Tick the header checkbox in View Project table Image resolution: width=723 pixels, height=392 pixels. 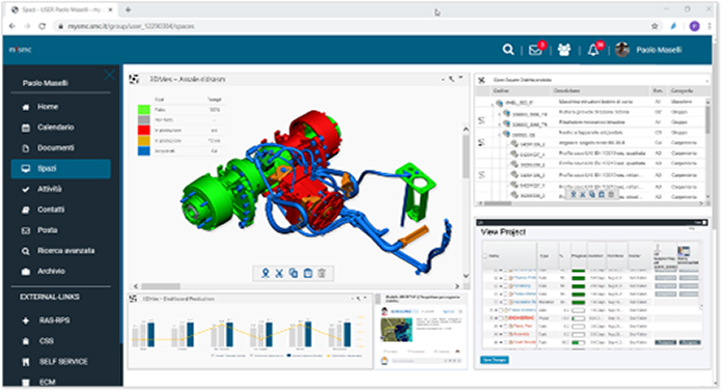coord(485,256)
